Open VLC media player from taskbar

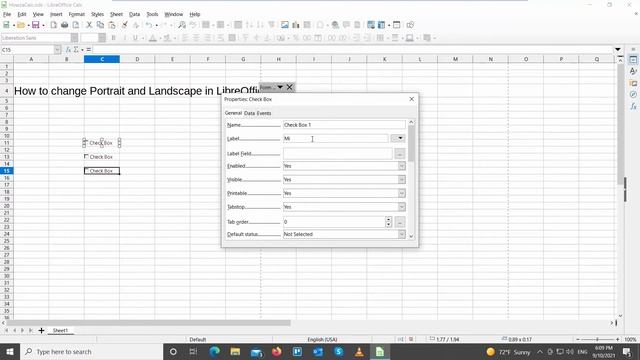click(x=359, y=351)
